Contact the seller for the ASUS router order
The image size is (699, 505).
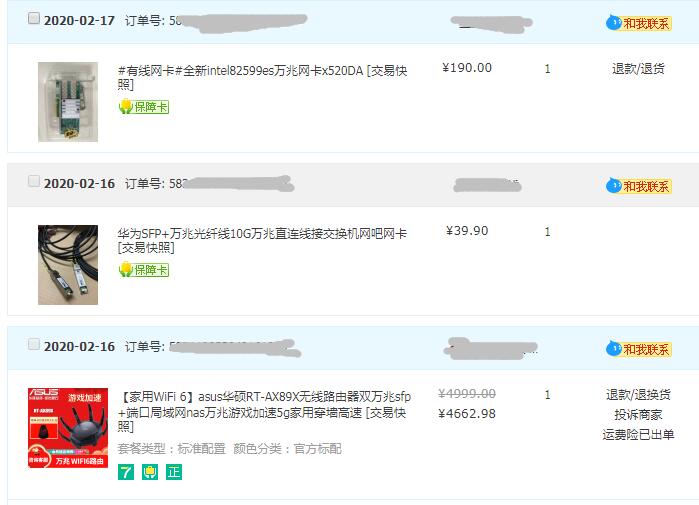tap(638, 349)
